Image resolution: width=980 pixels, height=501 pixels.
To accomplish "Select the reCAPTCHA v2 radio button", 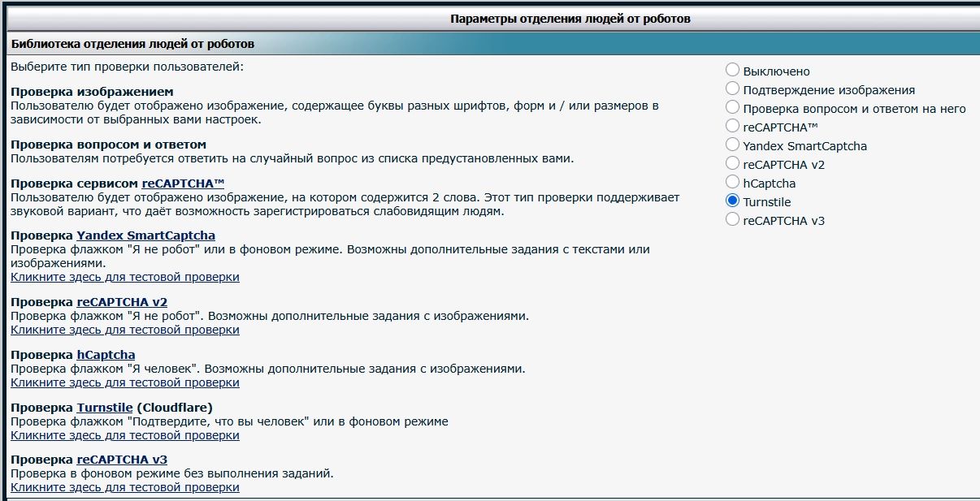I will tap(733, 164).
